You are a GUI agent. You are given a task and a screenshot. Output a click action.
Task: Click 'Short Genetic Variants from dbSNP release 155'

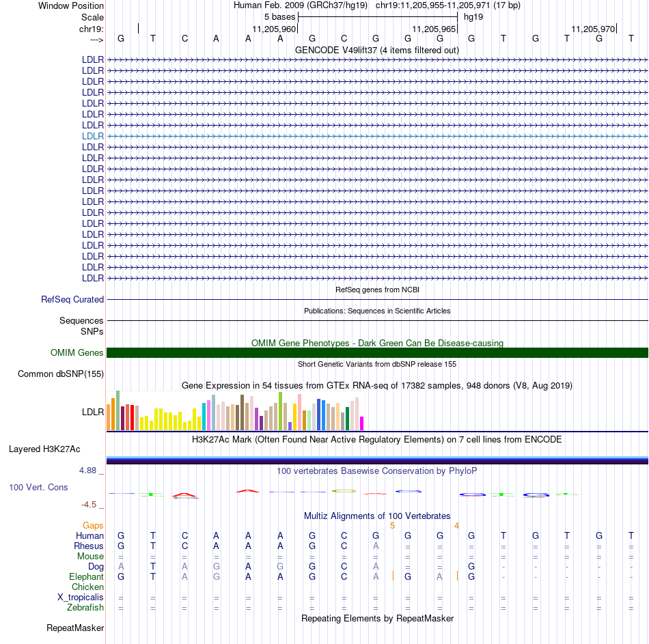click(x=377, y=364)
